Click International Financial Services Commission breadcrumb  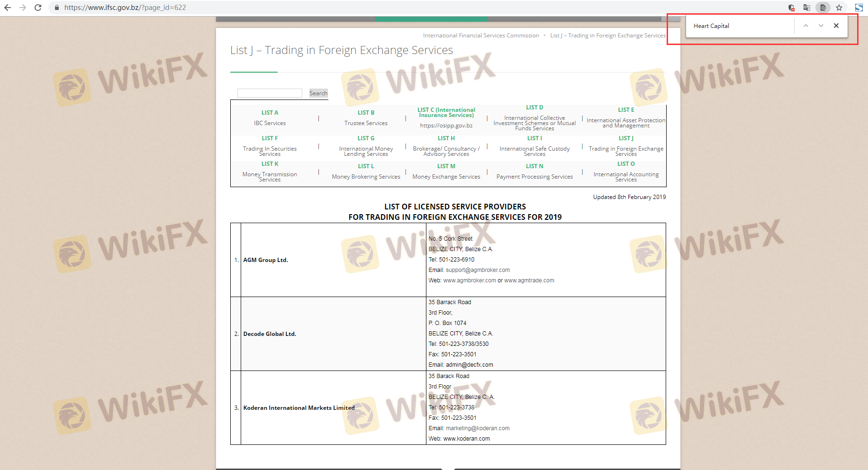[481, 36]
